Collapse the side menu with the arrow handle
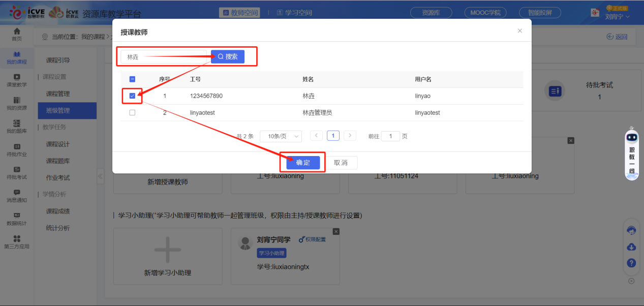The height and width of the screenshot is (306, 644). 100,176
